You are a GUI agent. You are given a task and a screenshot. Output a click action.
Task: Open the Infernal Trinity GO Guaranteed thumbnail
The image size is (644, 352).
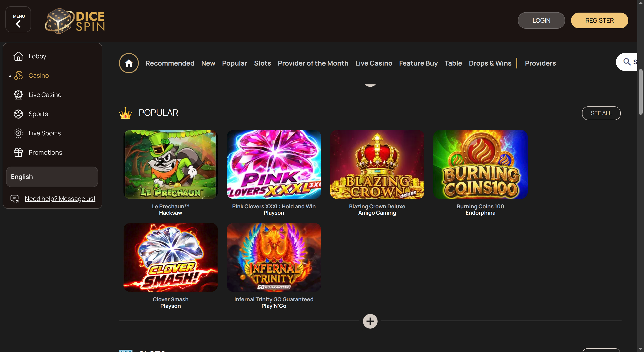(x=274, y=257)
